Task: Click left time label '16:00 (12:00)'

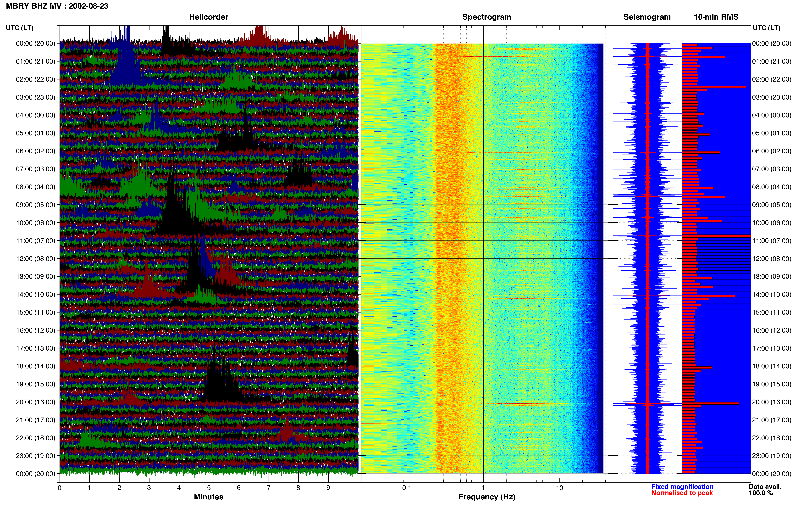Action: pyautogui.click(x=36, y=330)
